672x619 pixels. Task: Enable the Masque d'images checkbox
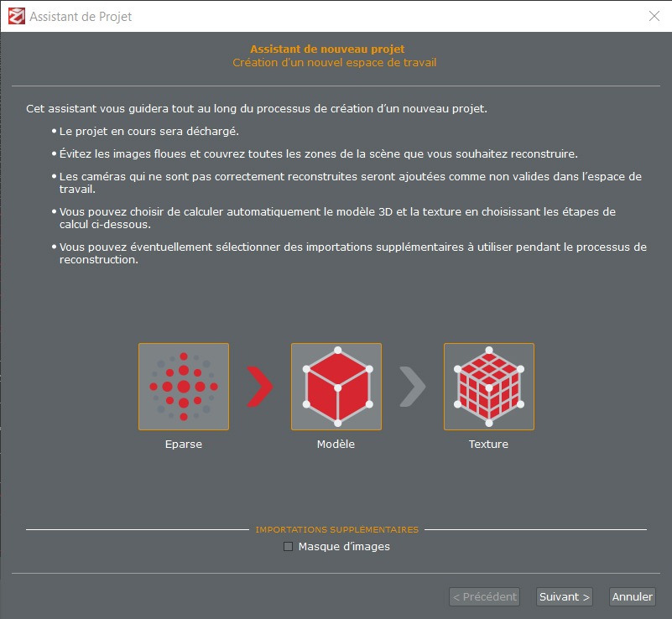pos(288,547)
